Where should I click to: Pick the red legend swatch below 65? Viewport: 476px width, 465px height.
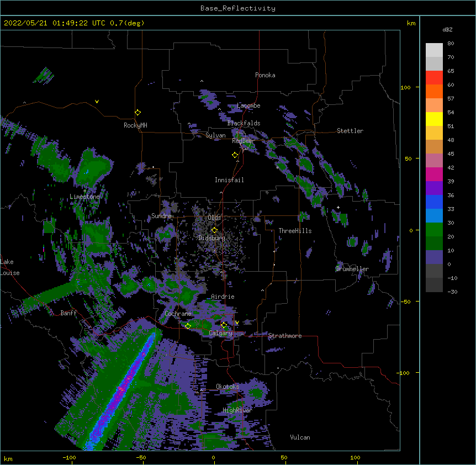[x=434, y=78]
